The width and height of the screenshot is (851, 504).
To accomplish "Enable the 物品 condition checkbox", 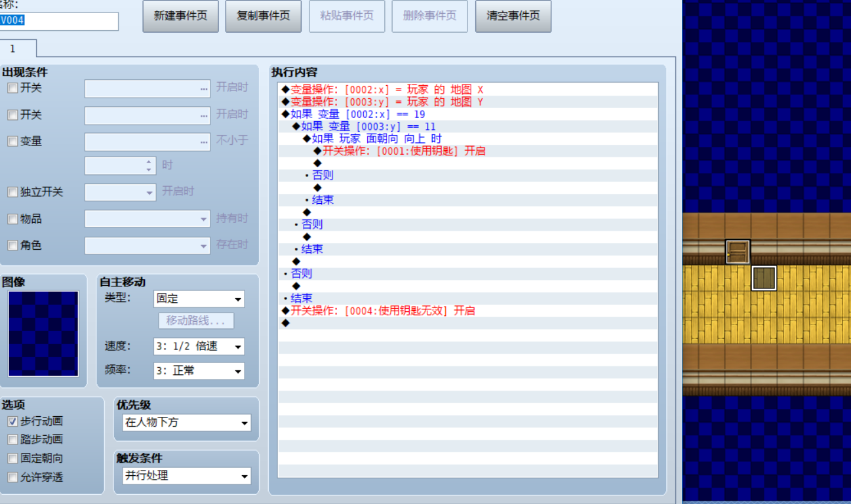I will pyautogui.click(x=12, y=219).
